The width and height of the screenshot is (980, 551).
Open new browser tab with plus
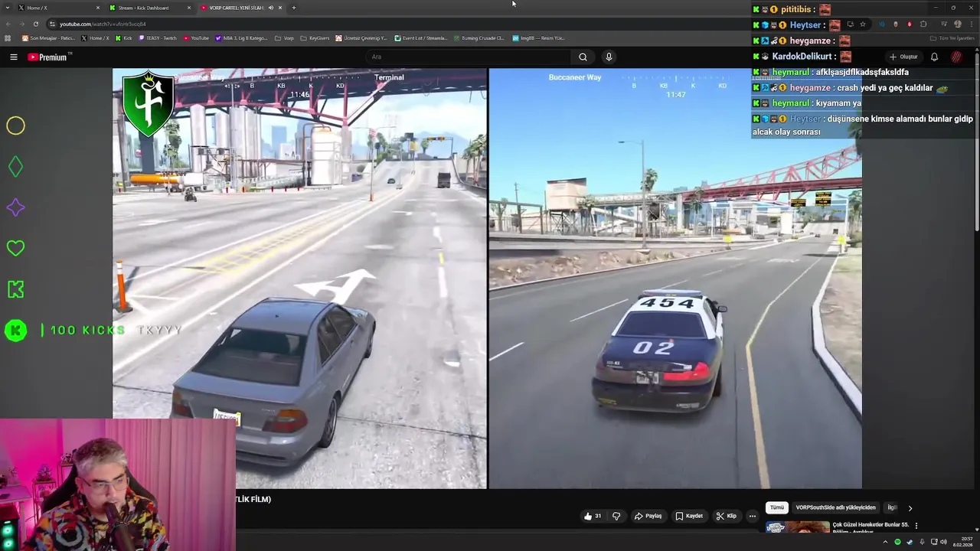click(293, 8)
